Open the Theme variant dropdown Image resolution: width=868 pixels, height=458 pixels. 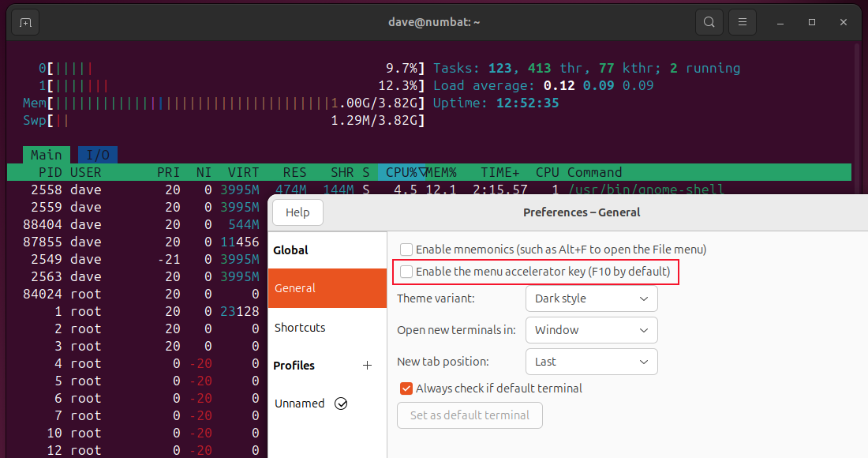coord(591,298)
